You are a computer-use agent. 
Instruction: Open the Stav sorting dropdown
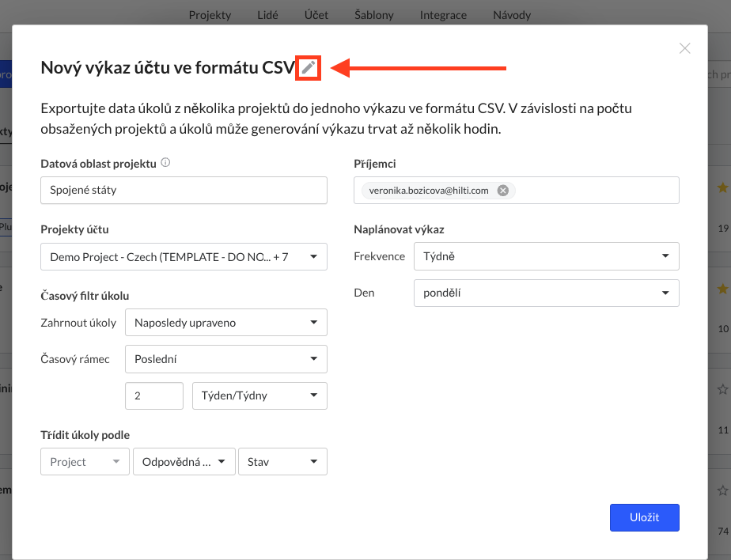tap(282, 462)
